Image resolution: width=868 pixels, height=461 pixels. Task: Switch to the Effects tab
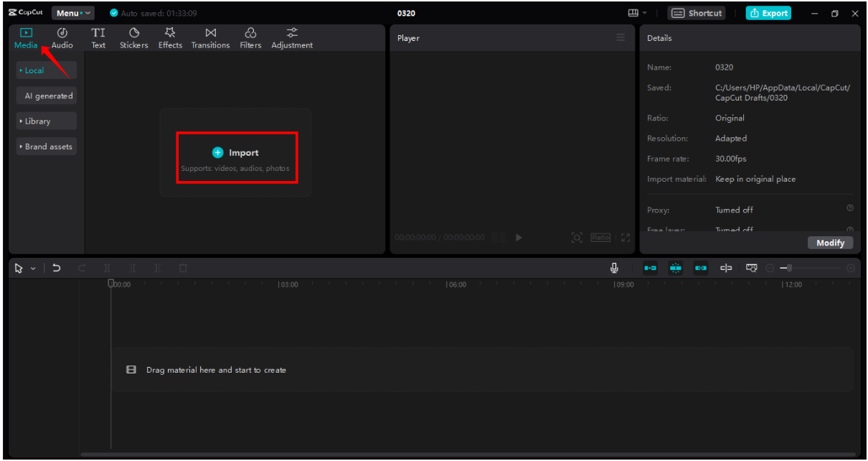pos(170,38)
